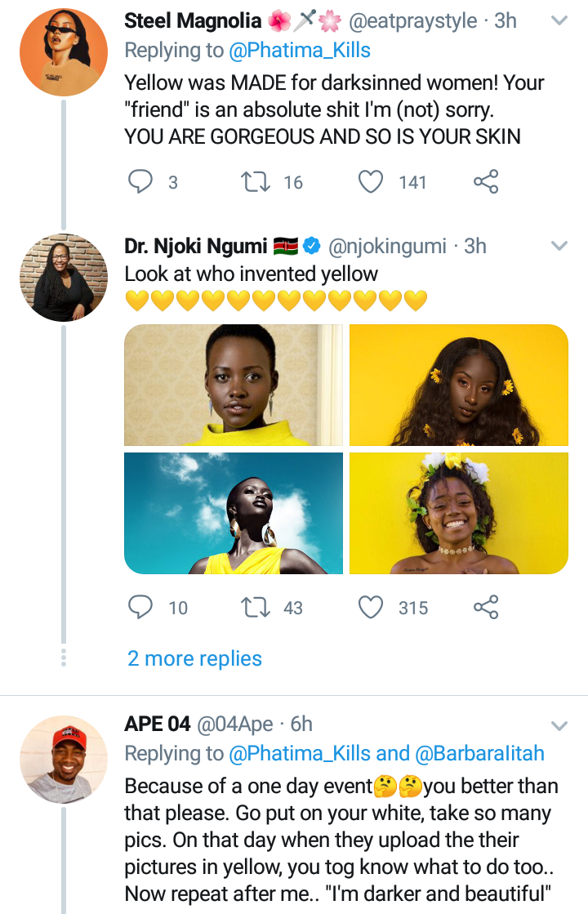Screen dimensions: 588x914
Task: Open bottom-right photo with flower crown
Action: (458, 513)
